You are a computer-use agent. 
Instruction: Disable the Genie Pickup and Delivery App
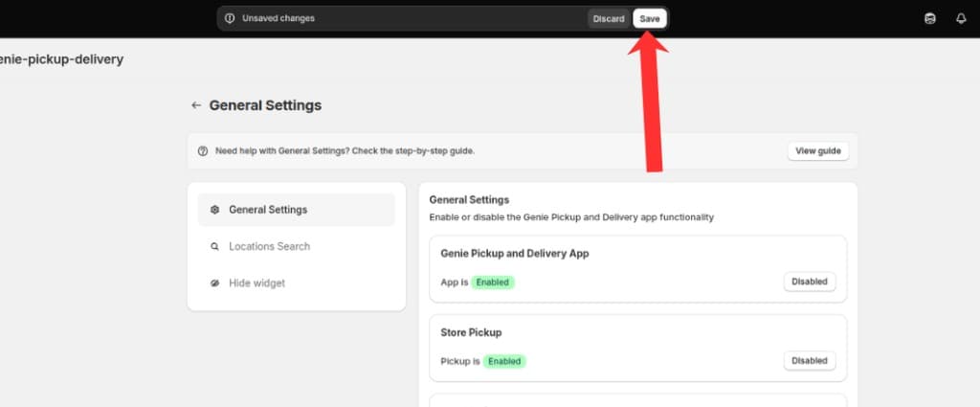pos(810,282)
